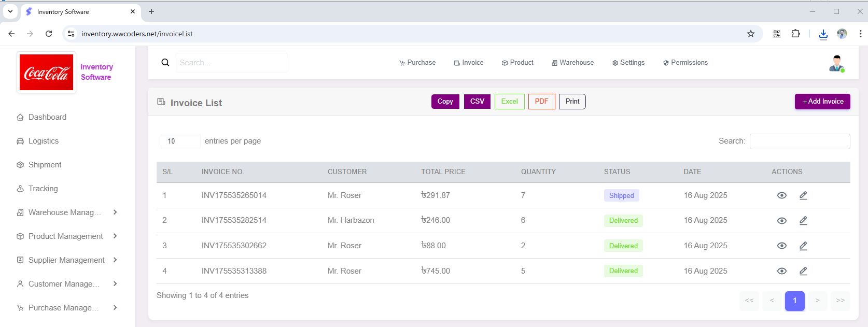Click the edit pencil for invoice INV175535265014
The height and width of the screenshot is (327, 868).
pyautogui.click(x=803, y=195)
